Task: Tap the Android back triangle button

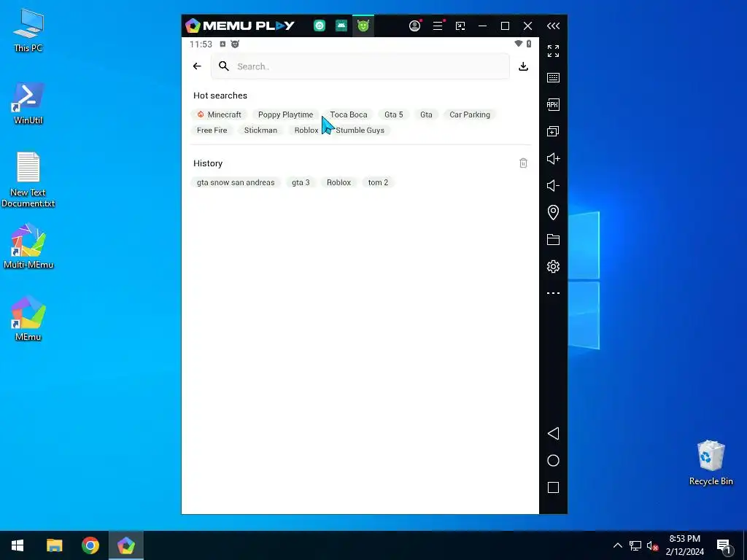Action: 553,433
